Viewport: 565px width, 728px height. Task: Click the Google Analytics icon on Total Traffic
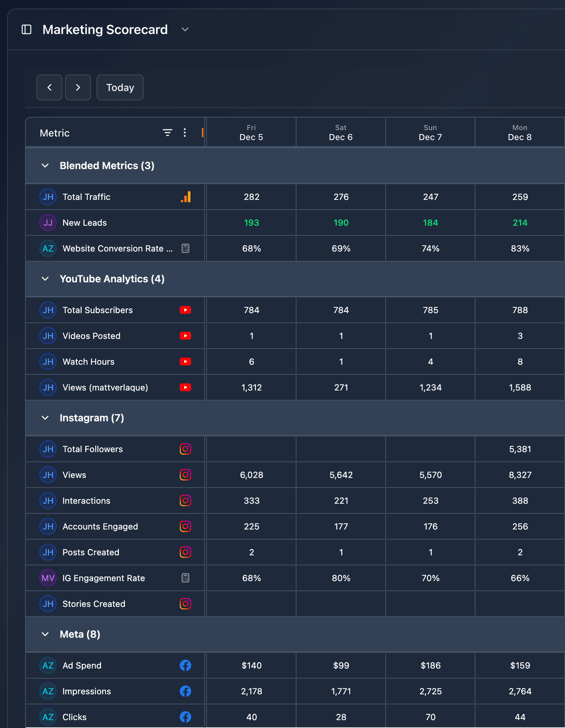click(x=185, y=197)
